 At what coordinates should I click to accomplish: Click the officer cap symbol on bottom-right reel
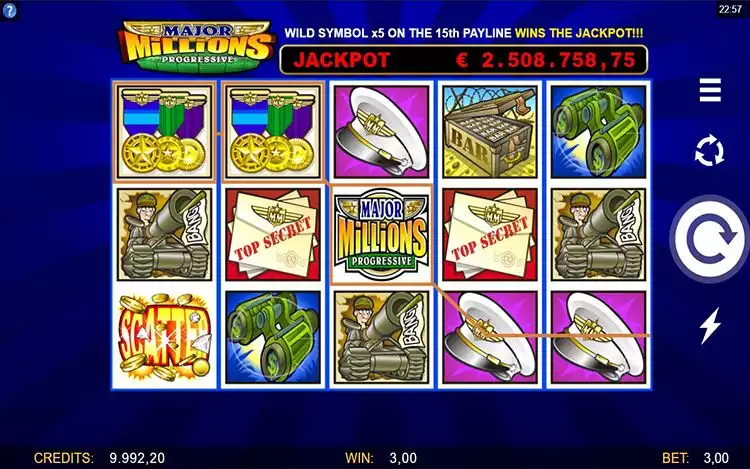pos(598,337)
